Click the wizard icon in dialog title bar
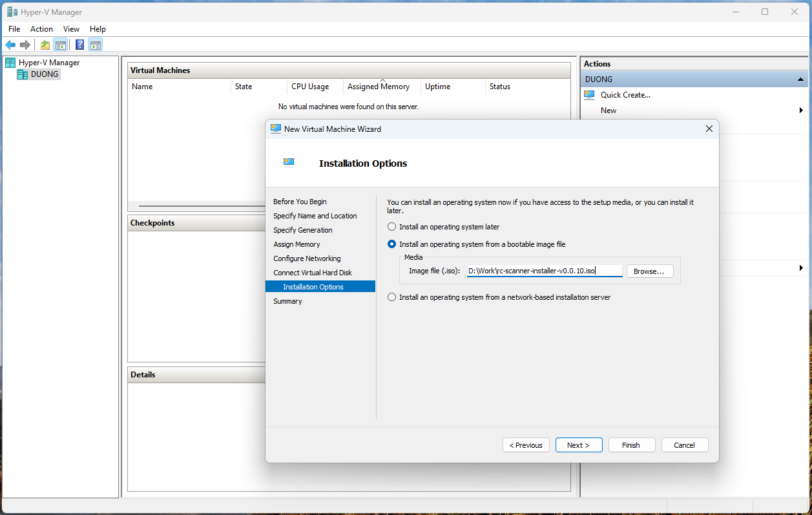The width and height of the screenshot is (812, 515). coord(276,129)
